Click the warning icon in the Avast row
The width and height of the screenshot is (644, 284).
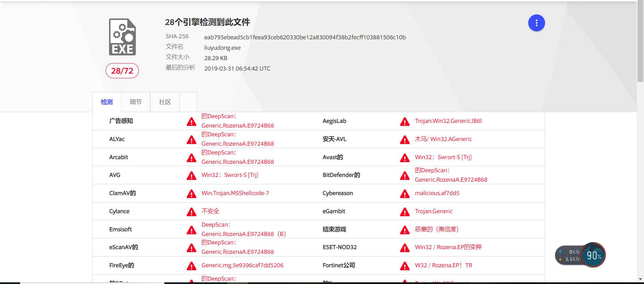coord(405,158)
